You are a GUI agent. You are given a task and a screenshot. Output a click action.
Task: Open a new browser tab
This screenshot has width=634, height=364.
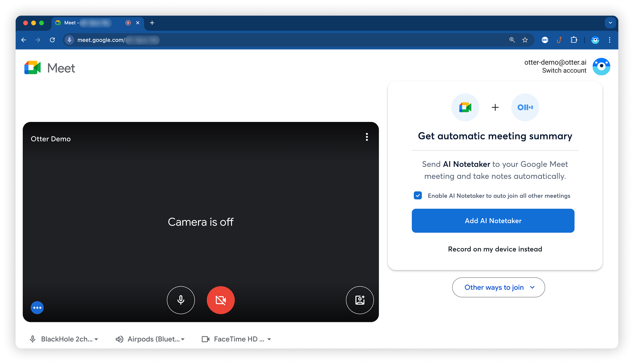pos(152,23)
